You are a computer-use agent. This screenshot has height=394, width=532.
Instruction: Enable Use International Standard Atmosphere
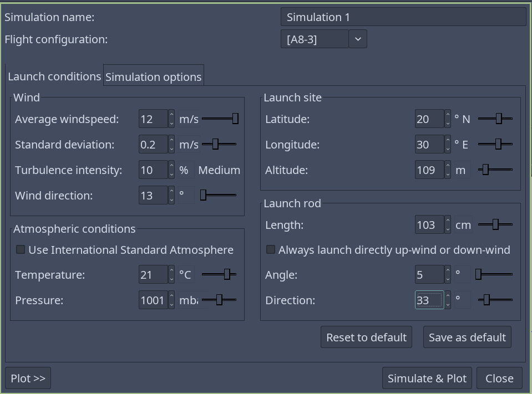pyautogui.click(x=21, y=249)
